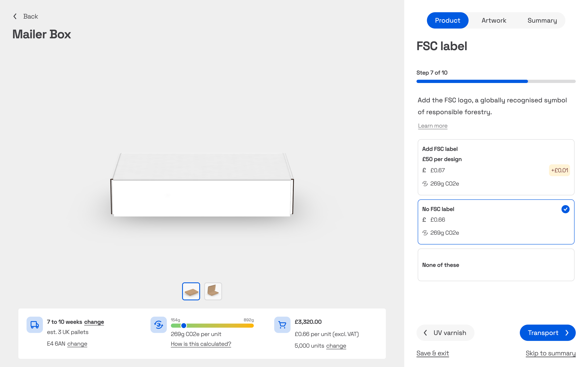
Task: Change the E4 6AN postcode
Action: (x=77, y=344)
